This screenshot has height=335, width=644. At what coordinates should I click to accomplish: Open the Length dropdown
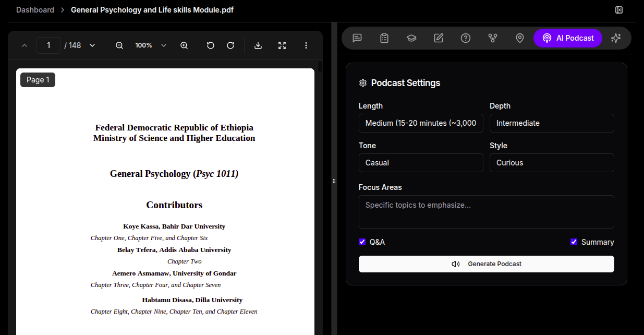tap(421, 123)
